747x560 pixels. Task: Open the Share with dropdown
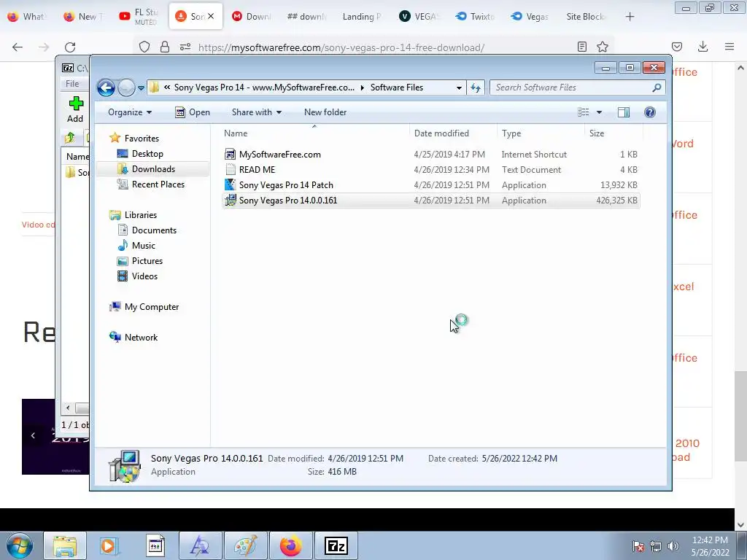256,112
